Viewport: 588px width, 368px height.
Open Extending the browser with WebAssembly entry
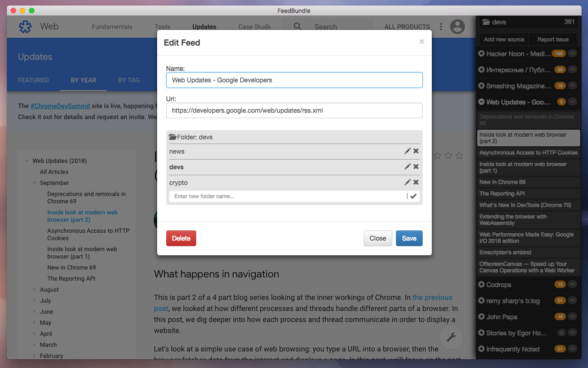coord(528,220)
